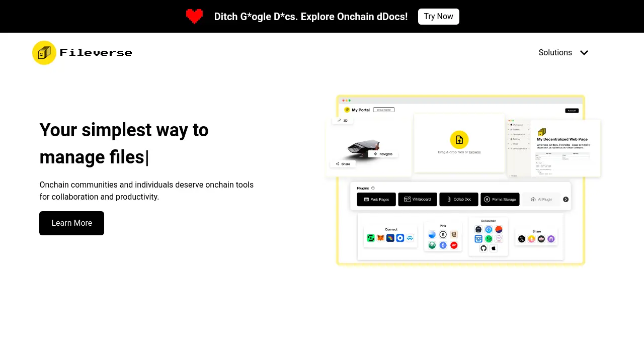Image resolution: width=644 pixels, height=362 pixels.
Task: Expand the Solutions dropdown menu
Action: click(563, 53)
